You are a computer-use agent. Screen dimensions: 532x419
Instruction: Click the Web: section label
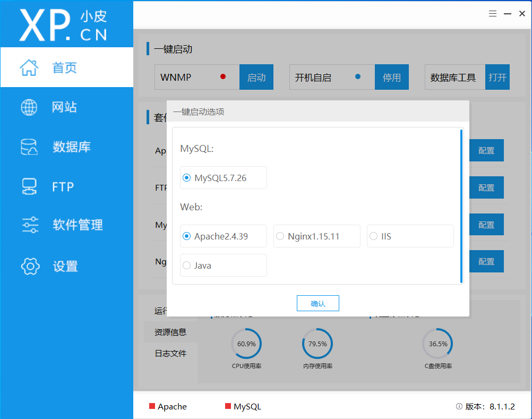tap(191, 207)
